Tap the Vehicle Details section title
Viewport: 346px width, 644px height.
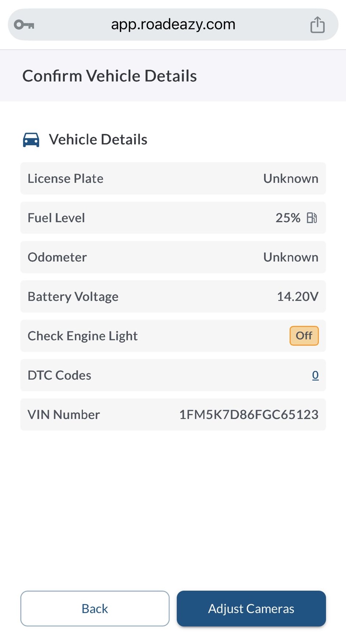click(98, 140)
